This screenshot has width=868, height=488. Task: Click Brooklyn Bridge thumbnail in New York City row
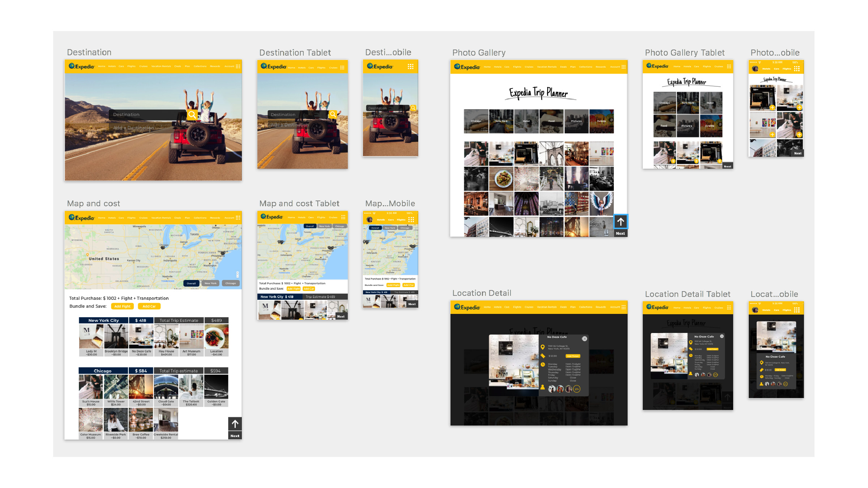pos(116,337)
